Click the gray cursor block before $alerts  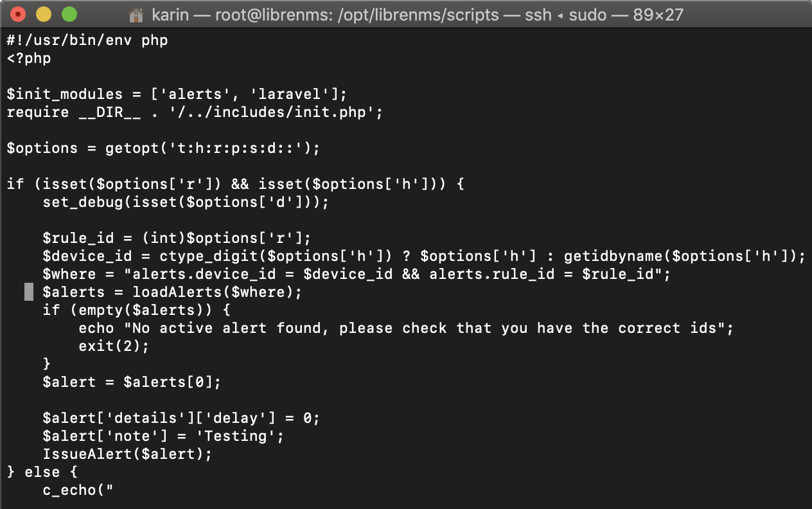(x=29, y=292)
